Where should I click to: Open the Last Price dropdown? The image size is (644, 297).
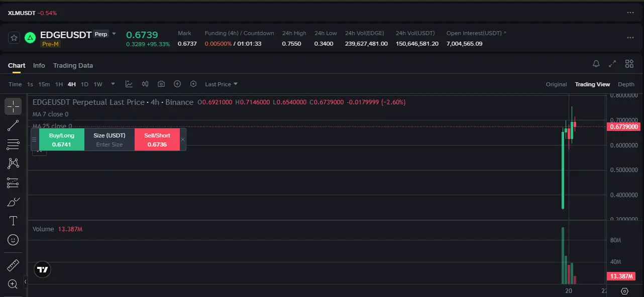click(x=222, y=84)
